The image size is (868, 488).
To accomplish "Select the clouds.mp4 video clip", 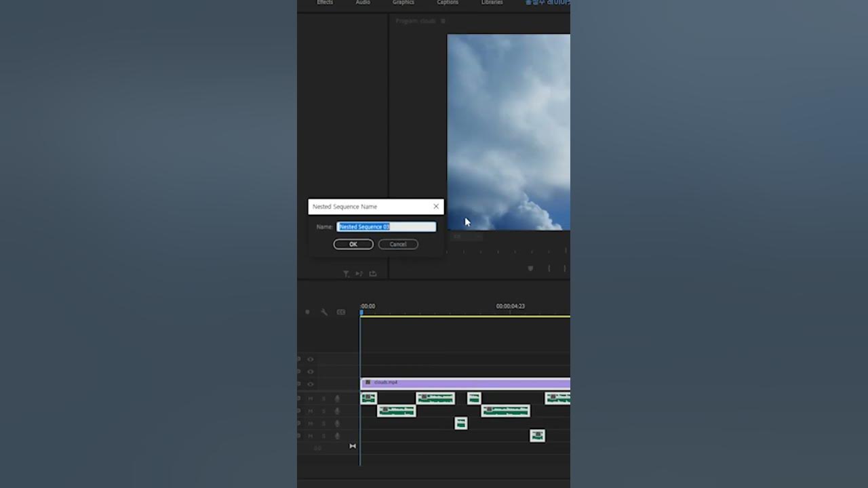I will [465, 384].
